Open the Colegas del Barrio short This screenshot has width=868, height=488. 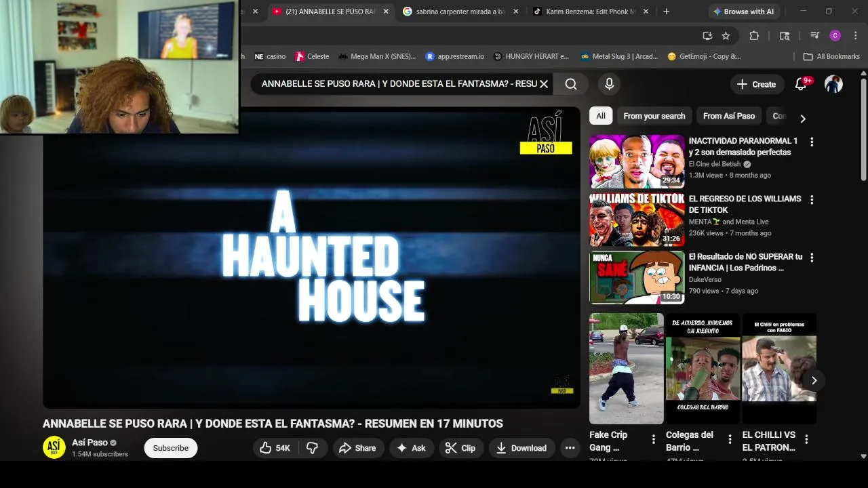(703, 369)
